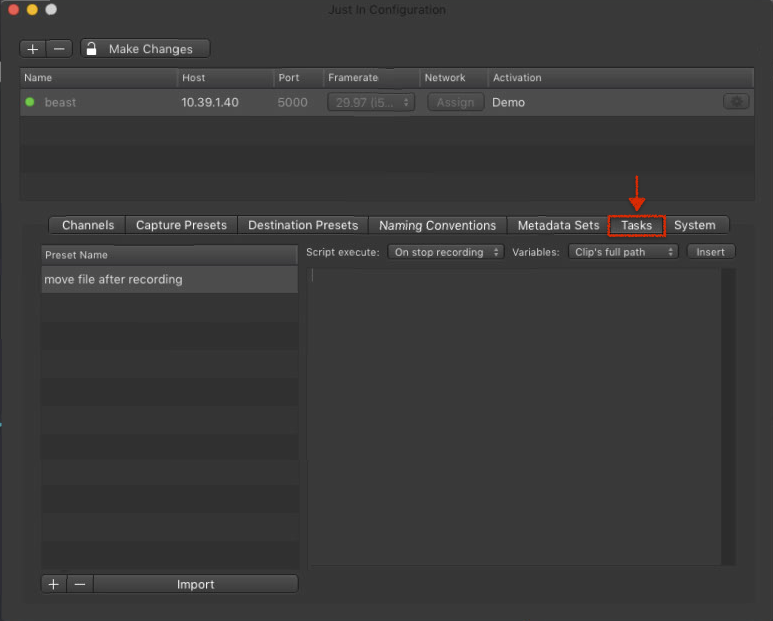Image resolution: width=773 pixels, height=621 pixels.
Task: Click the Host column header
Action: click(x=225, y=78)
